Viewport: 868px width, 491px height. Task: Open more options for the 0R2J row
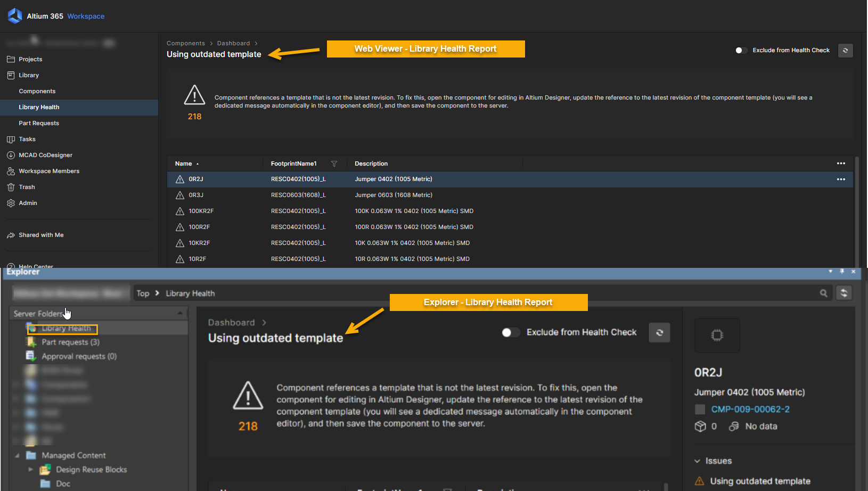[x=841, y=179]
